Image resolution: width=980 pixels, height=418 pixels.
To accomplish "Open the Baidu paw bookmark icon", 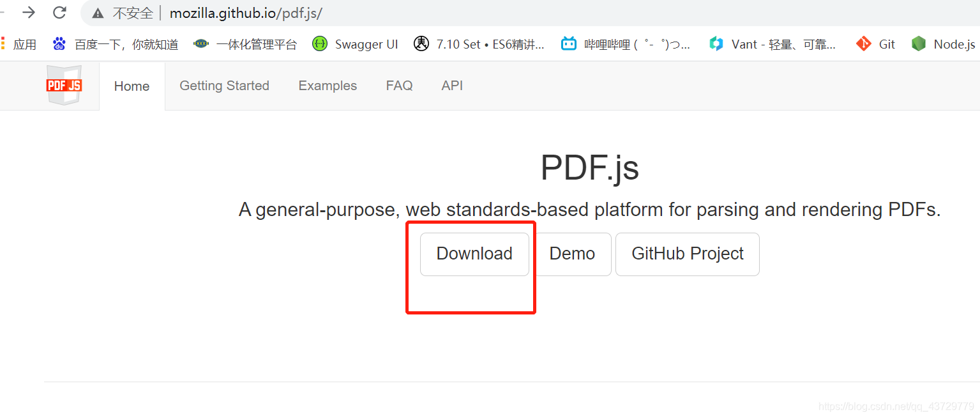I will pyautogui.click(x=59, y=44).
